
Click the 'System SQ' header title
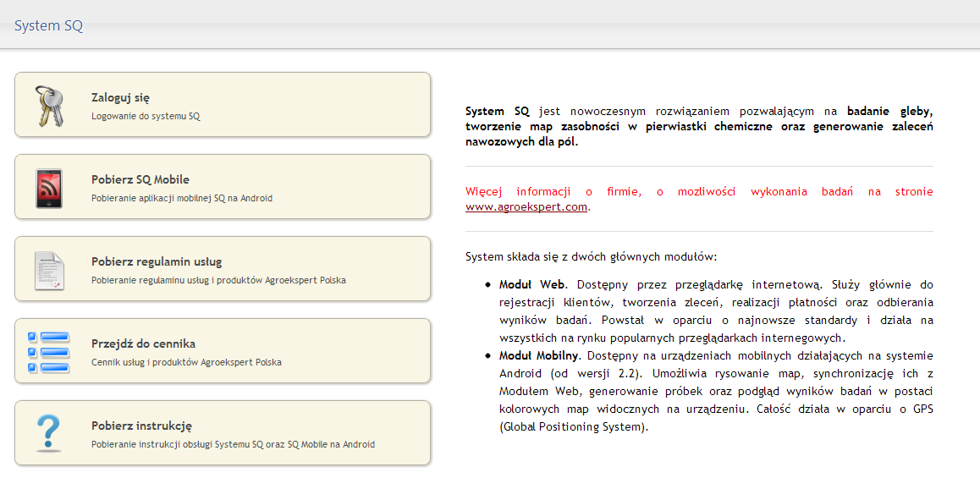tap(48, 25)
